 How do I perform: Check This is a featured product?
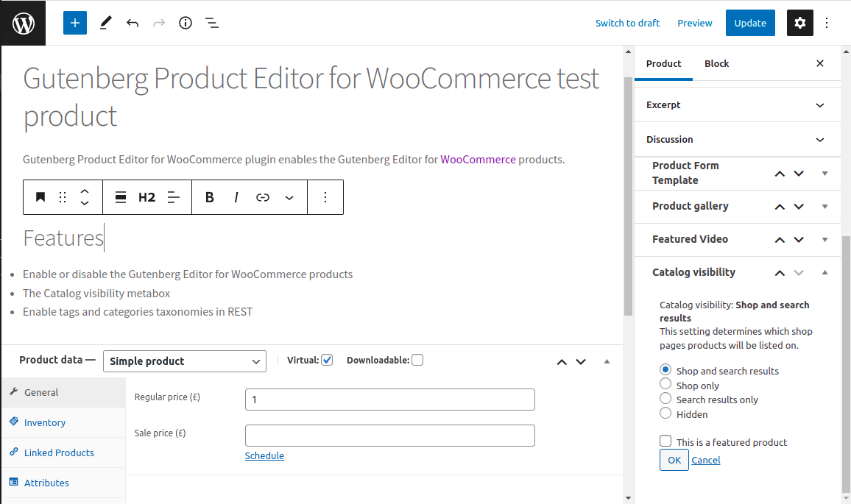tap(665, 441)
